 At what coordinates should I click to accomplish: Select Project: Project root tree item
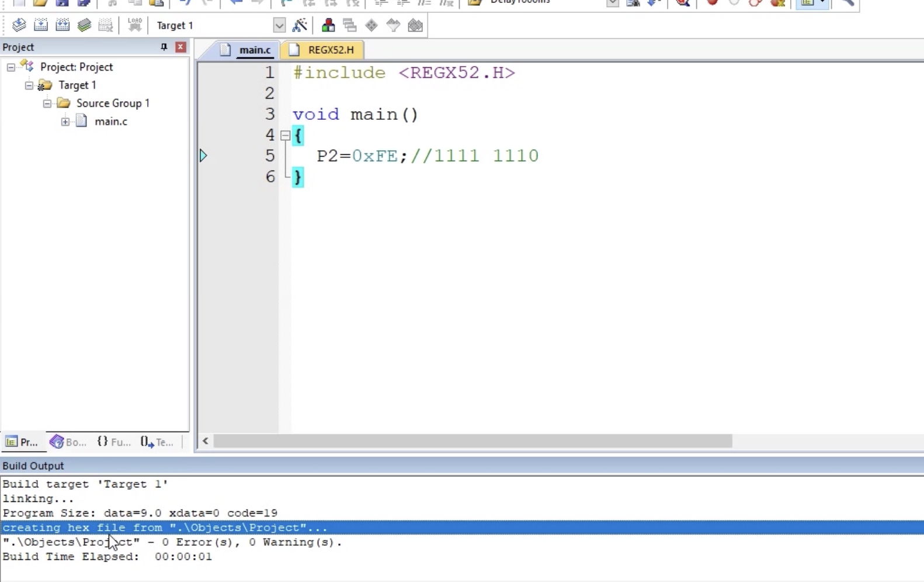(x=77, y=67)
